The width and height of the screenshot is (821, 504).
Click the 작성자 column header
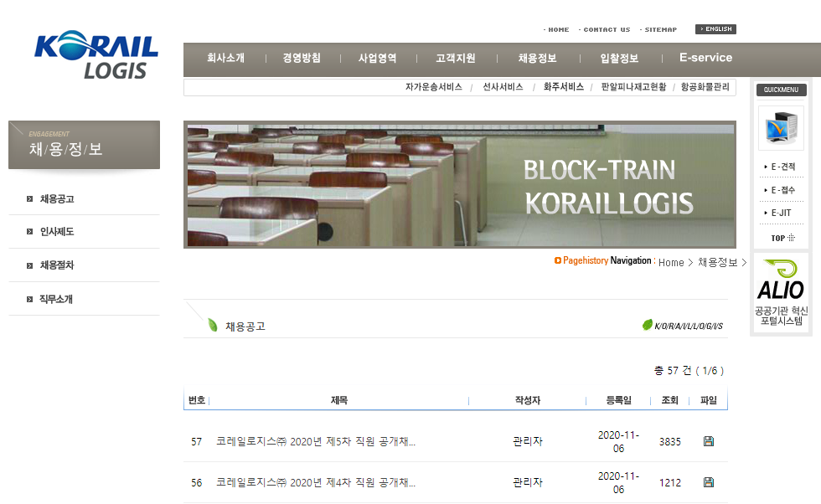(x=528, y=400)
